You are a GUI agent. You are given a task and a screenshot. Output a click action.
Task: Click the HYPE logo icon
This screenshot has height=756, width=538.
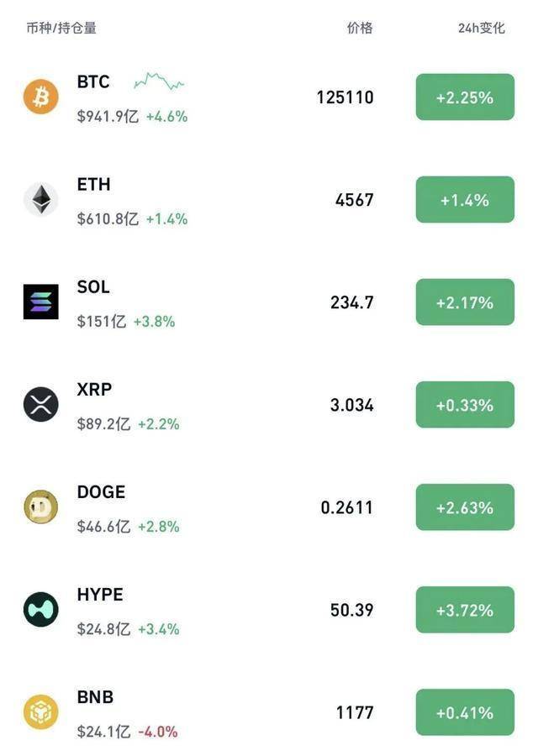pos(40,609)
